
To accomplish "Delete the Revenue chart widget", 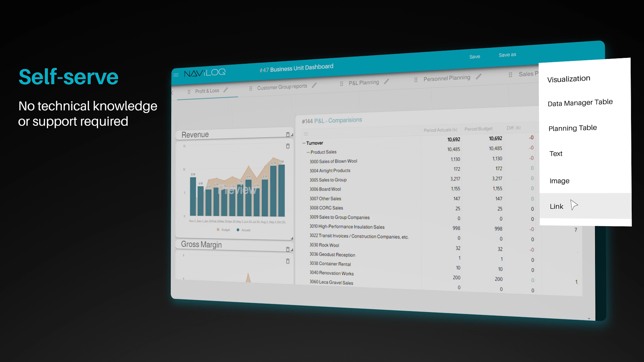I will point(287,146).
